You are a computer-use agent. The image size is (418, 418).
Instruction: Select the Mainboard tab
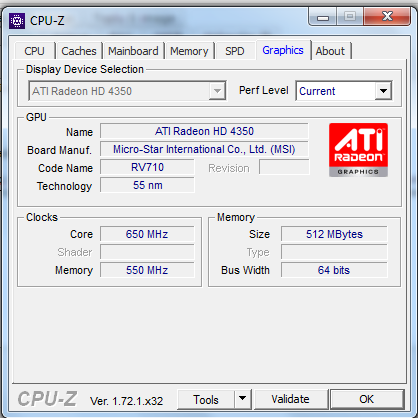[133, 51]
